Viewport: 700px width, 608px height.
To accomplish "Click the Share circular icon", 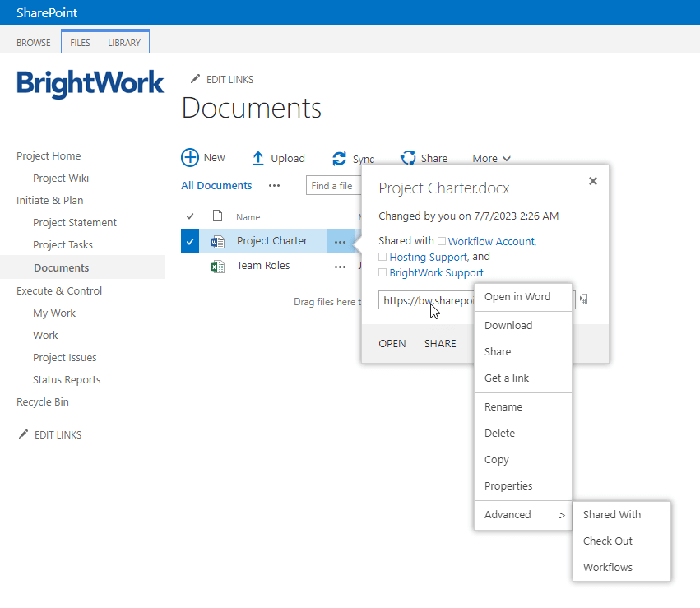I will click(408, 158).
